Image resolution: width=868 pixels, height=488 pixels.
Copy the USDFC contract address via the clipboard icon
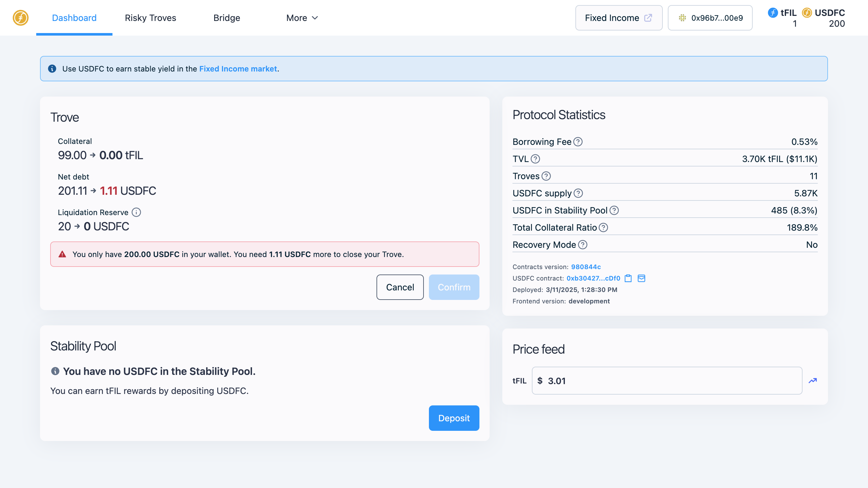[x=628, y=278]
